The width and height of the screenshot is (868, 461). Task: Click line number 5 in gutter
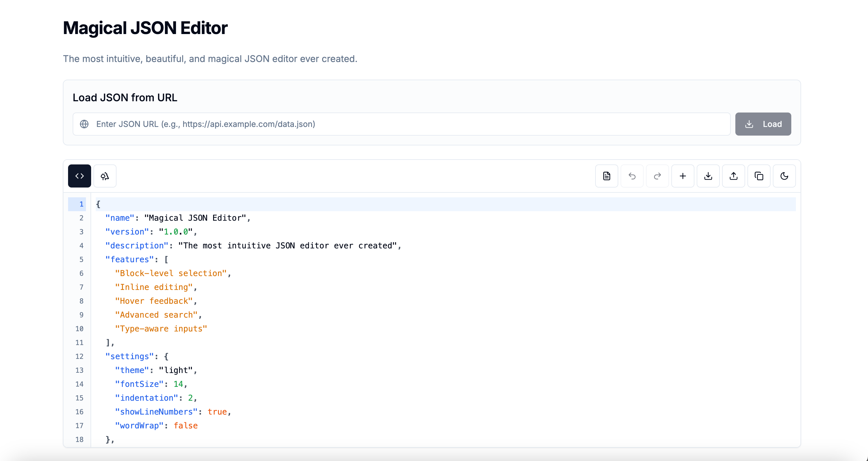[81, 259]
